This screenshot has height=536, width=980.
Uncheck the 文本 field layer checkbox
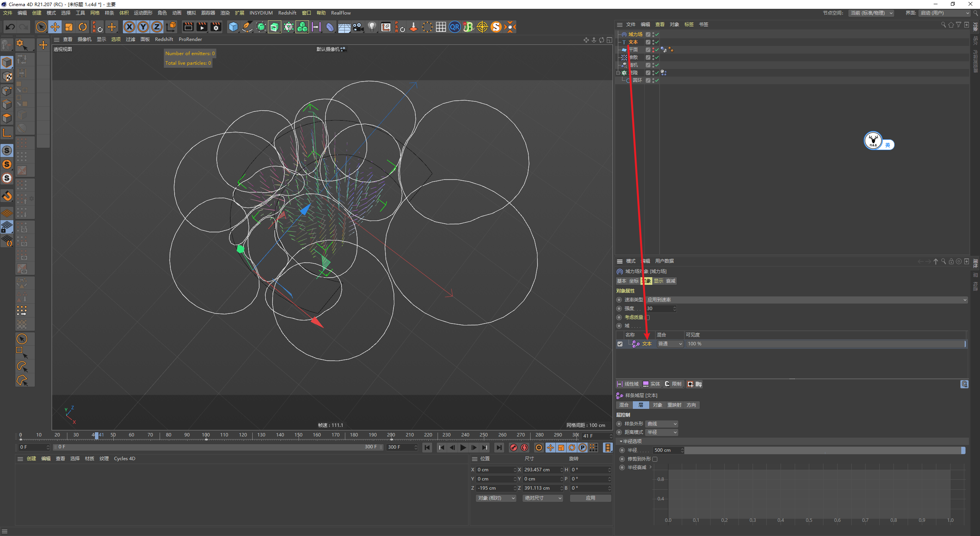pos(620,344)
